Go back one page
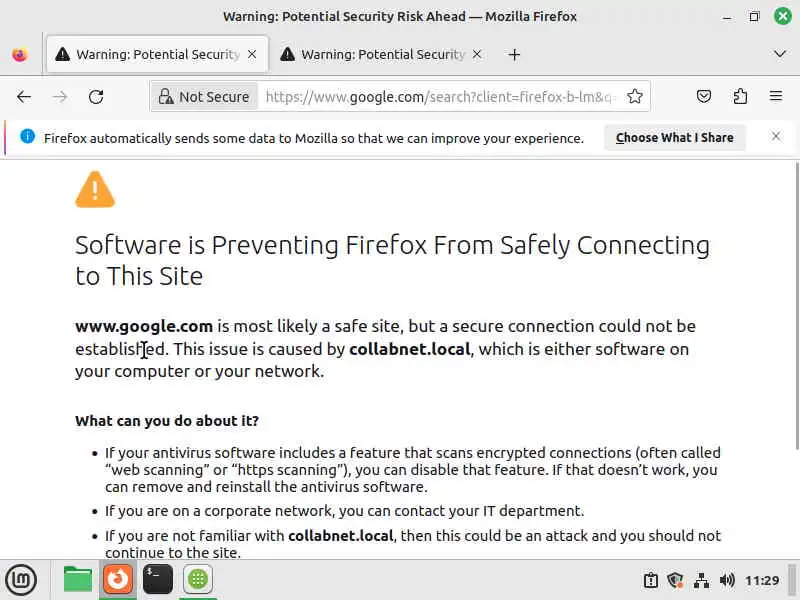800x600 pixels. (x=24, y=97)
